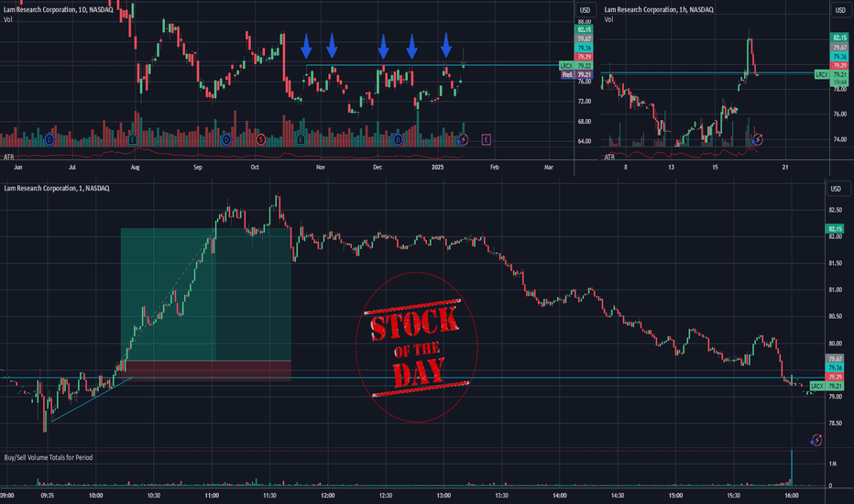This screenshot has width=854, height=504.
Task: Click the 68.00 level on daily price axis
Action: [585, 122]
